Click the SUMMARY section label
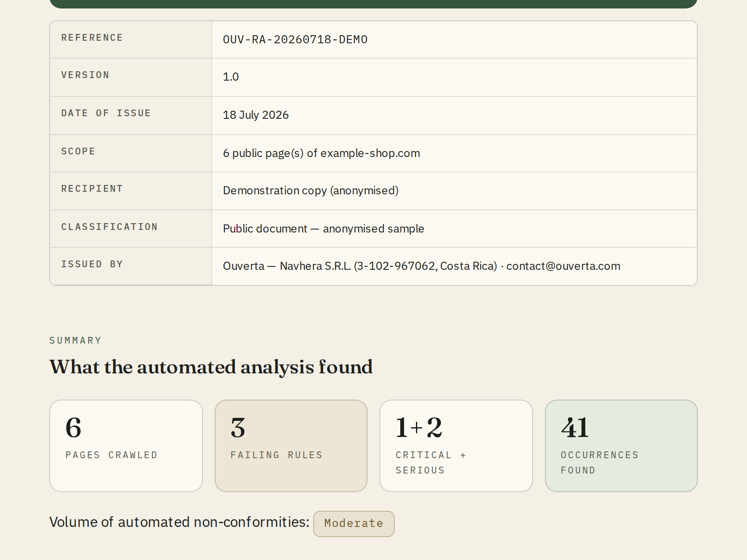The image size is (747, 560). (x=76, y=341)
